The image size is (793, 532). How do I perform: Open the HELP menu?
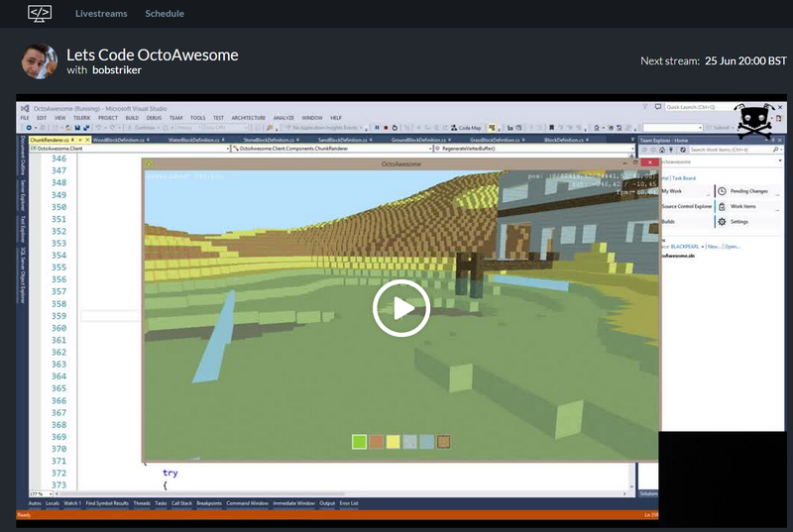click(336, 118)
